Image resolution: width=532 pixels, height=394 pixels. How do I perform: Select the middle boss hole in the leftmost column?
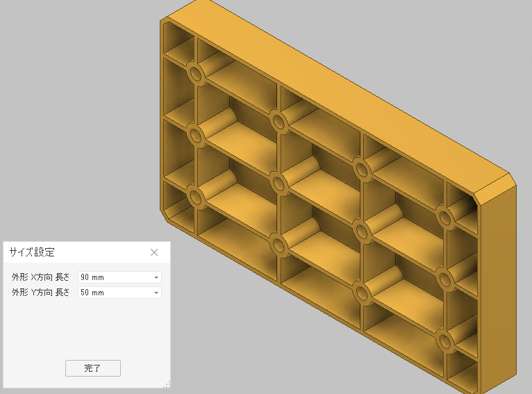coord(195,134)
